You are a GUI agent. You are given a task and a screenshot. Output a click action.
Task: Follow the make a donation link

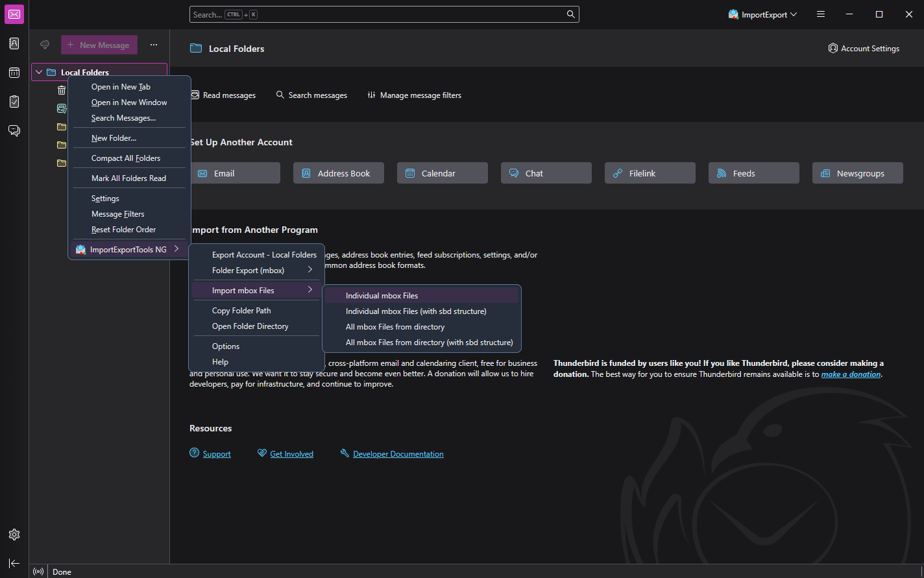coord(851,374)
